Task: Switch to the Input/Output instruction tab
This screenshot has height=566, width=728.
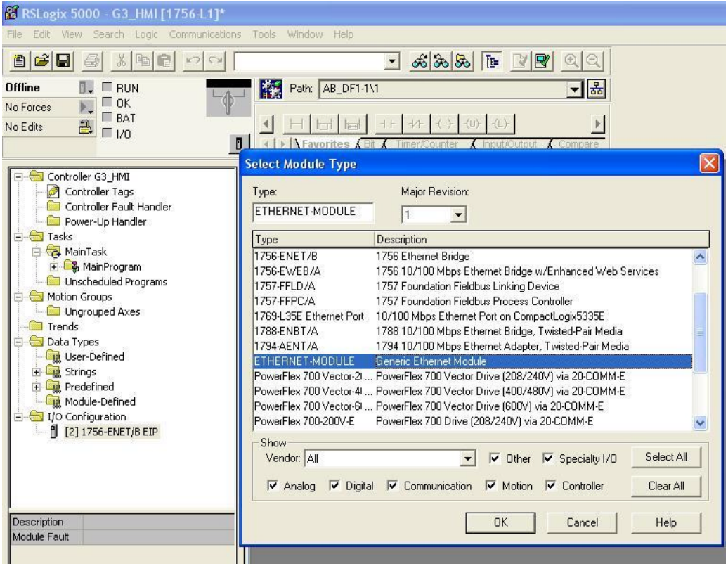Action: pos(509,144)
